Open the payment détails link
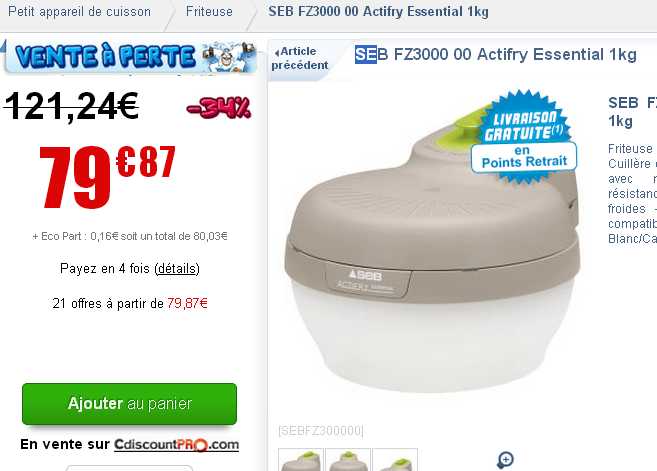Image resolution: width=657 pixels, height=471 pixels. pos(177,268)
